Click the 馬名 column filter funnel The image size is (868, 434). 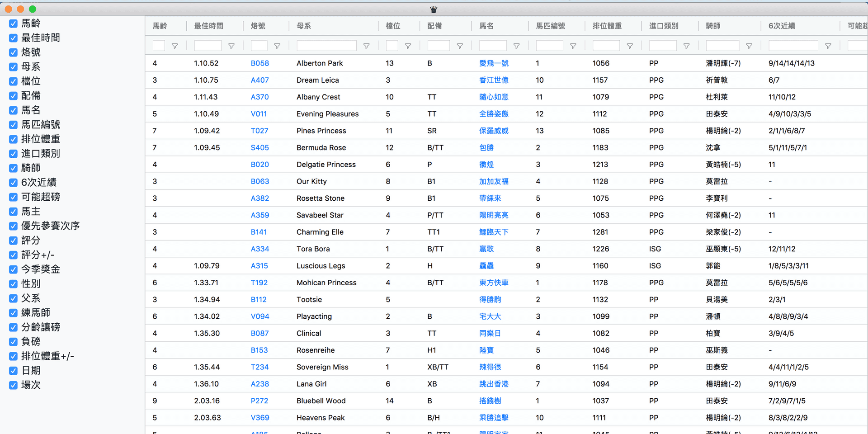tap(516, 46)
